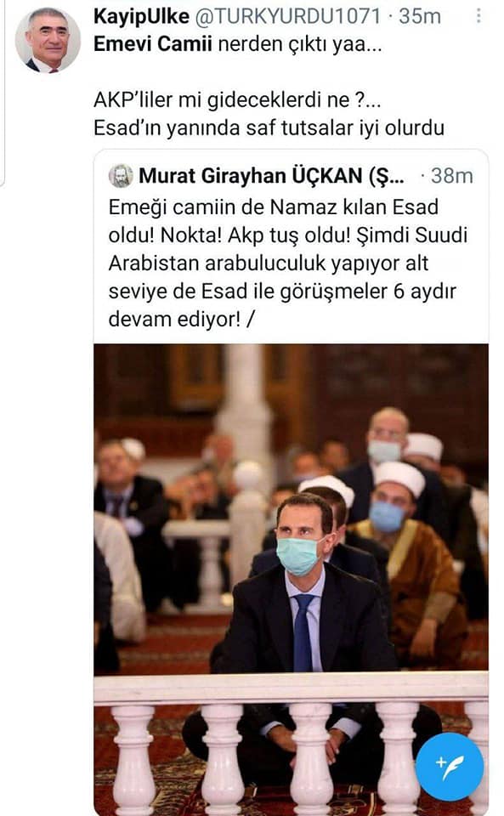
Task: Tap the 'nerden çıktı yaa...' text
Action: (300, 43)
